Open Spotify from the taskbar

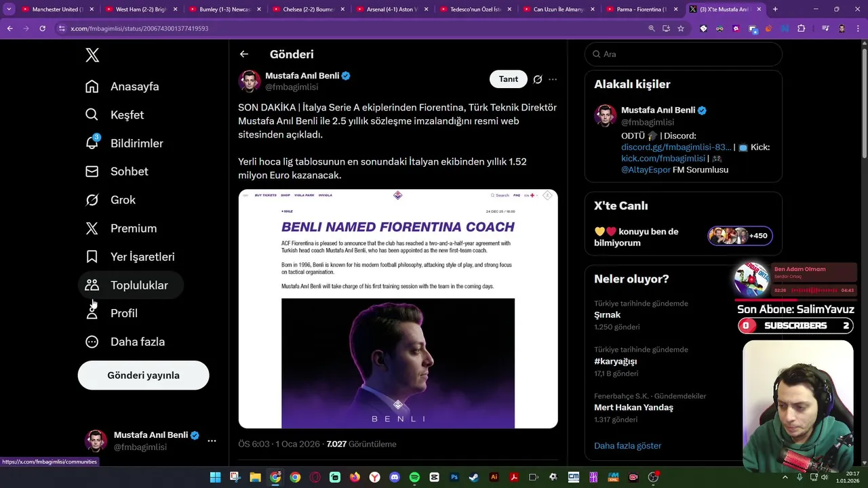pyautogui.click(x=414, y=477)
